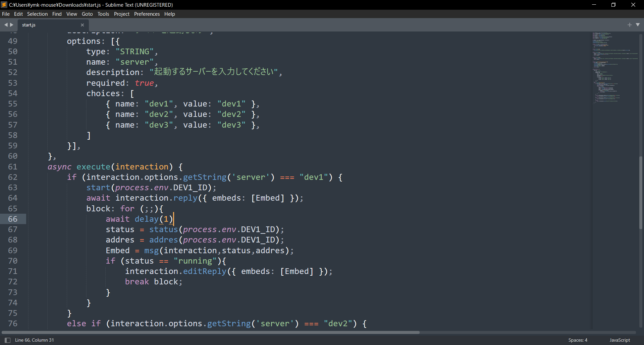Click the execute function name
The height and width of the screenshot is (345, 644).
tap(93, 167)
